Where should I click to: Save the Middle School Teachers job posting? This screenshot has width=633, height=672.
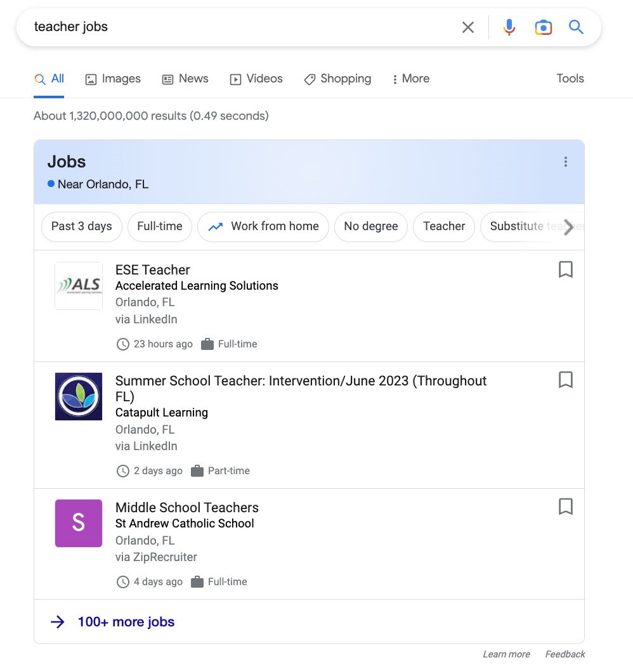[565, 507]
